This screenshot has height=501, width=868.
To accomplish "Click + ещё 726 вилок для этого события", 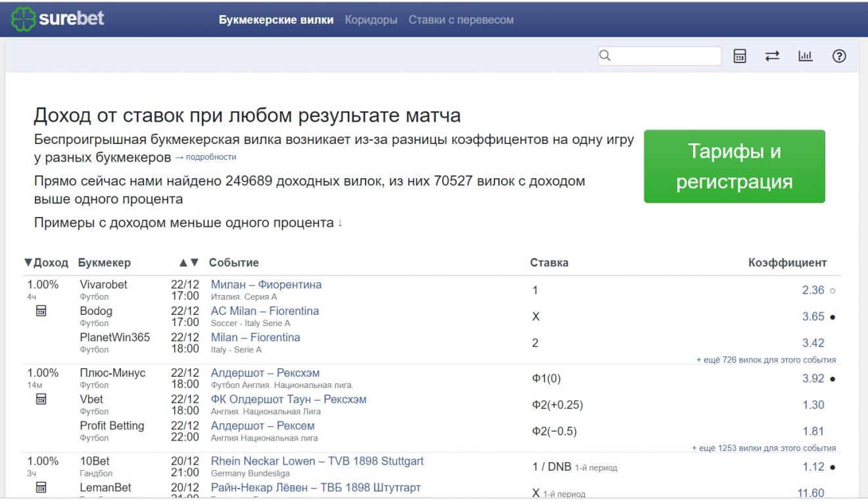I will [766, 360].
